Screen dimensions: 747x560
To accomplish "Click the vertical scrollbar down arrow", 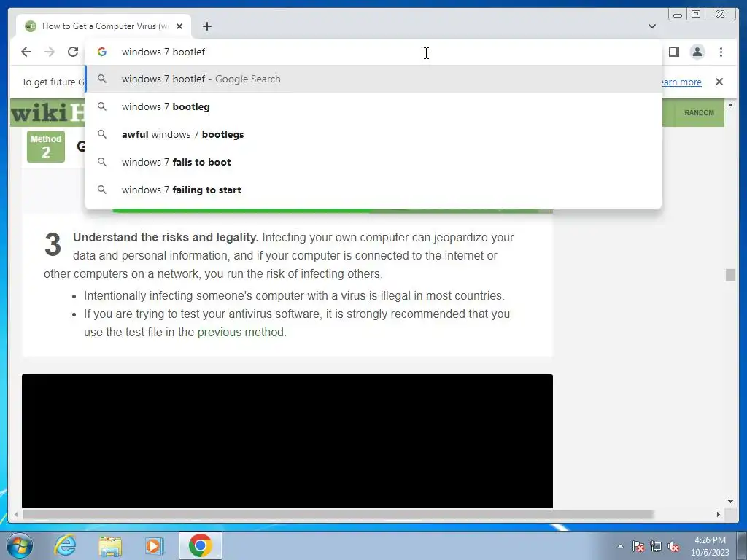I will 730,502.
